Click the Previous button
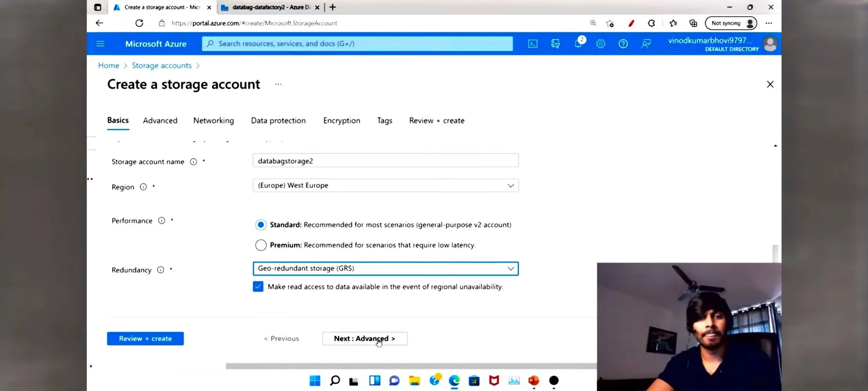Viewport: 868px width, 391px height. pyautogui.click(x=281, y=338)
